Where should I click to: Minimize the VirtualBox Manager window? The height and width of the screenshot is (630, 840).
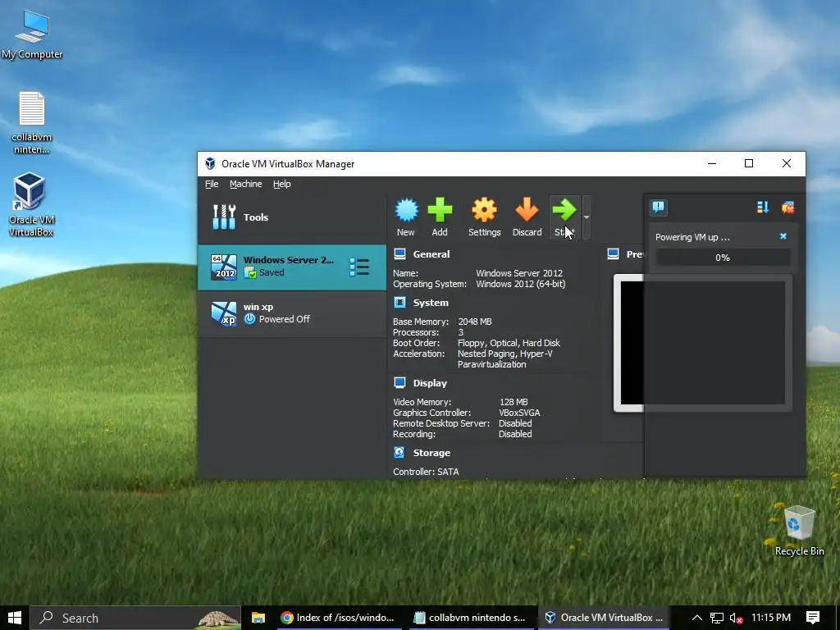click(x=712, y=163)
